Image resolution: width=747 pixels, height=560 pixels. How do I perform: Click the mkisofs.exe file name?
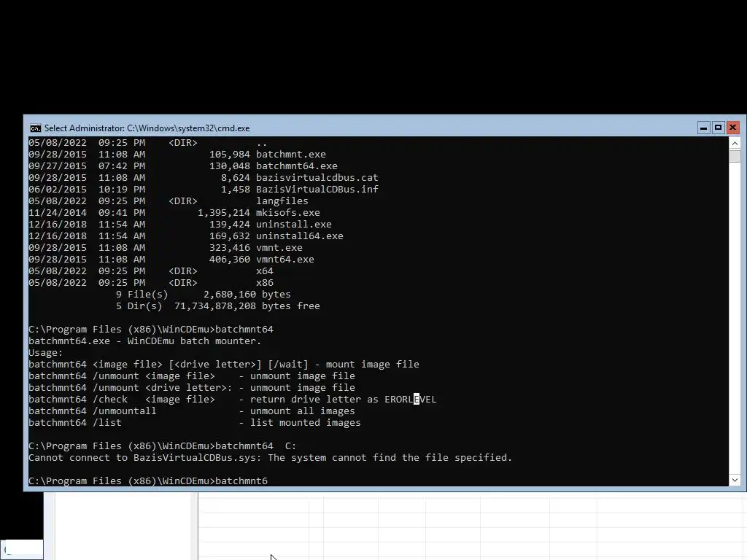pyautogui.click(x=287, y=212)
